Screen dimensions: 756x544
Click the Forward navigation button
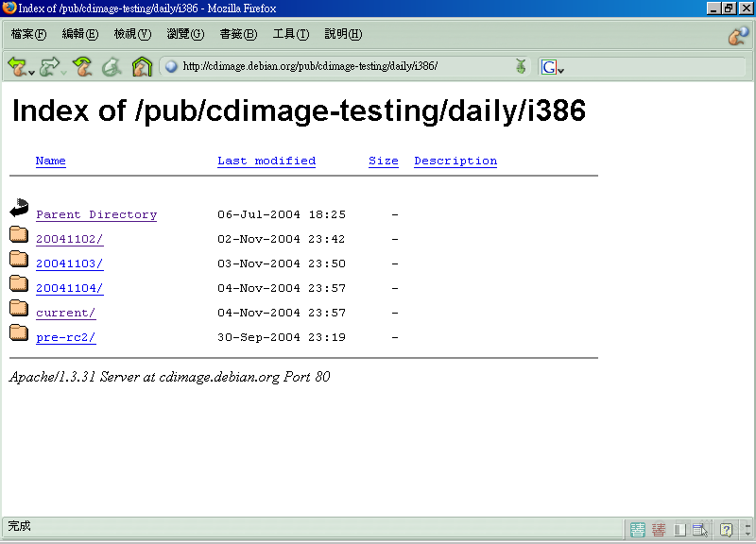point(48,66)
